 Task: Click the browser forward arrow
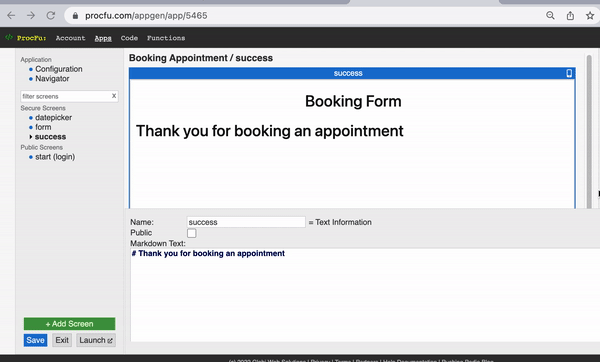(x=31, y=16)
